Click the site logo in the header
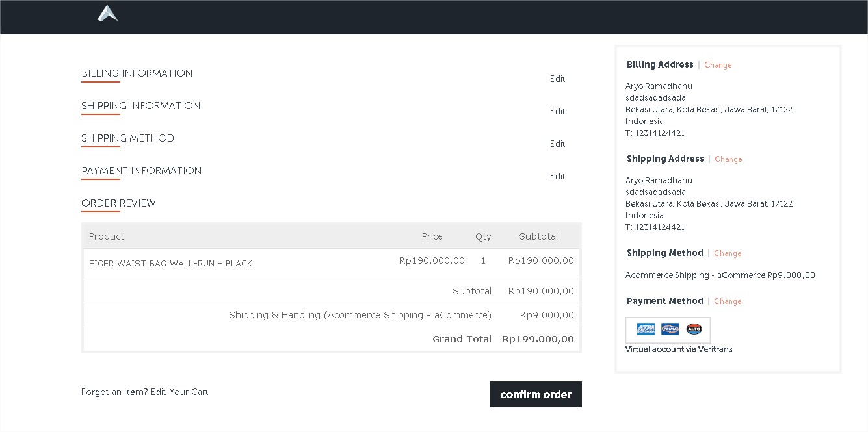 point(107,14)
